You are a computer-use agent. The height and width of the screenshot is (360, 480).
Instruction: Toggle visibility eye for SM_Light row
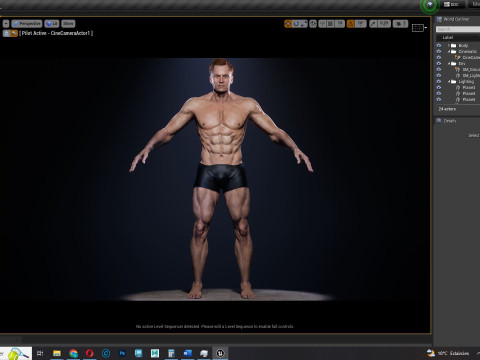pyautogui.click(x=439, y=75)
